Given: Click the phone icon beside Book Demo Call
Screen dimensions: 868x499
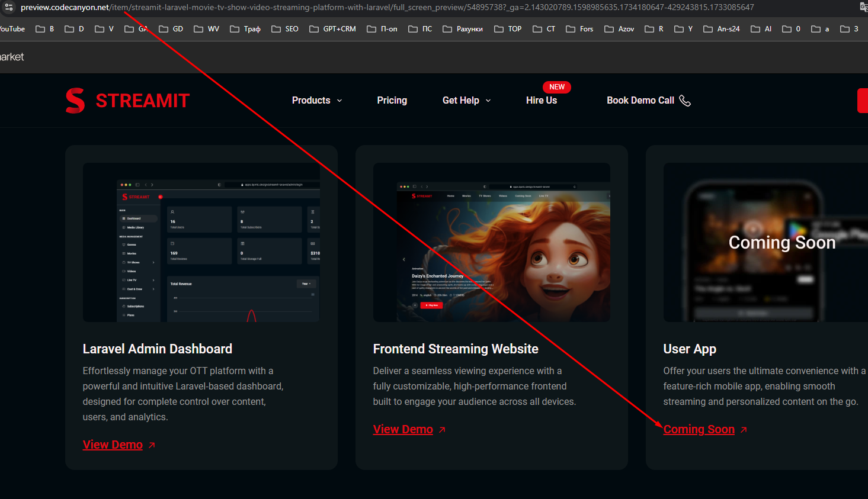Looking at the screenshot, I should [x=685, y=101].
